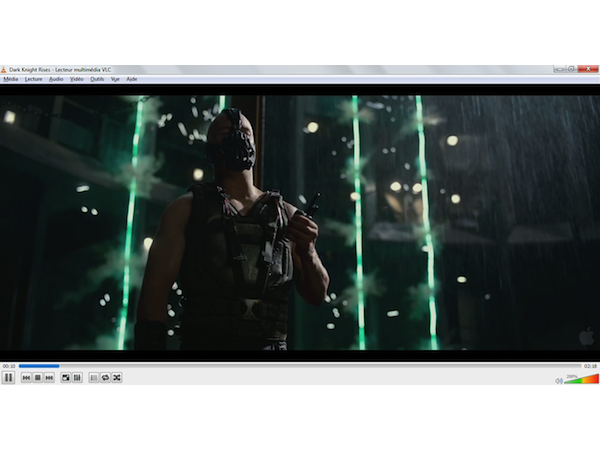Mute audio via speaker icon
This screenshot has height=450, width=600.
(x=559, y=381)
